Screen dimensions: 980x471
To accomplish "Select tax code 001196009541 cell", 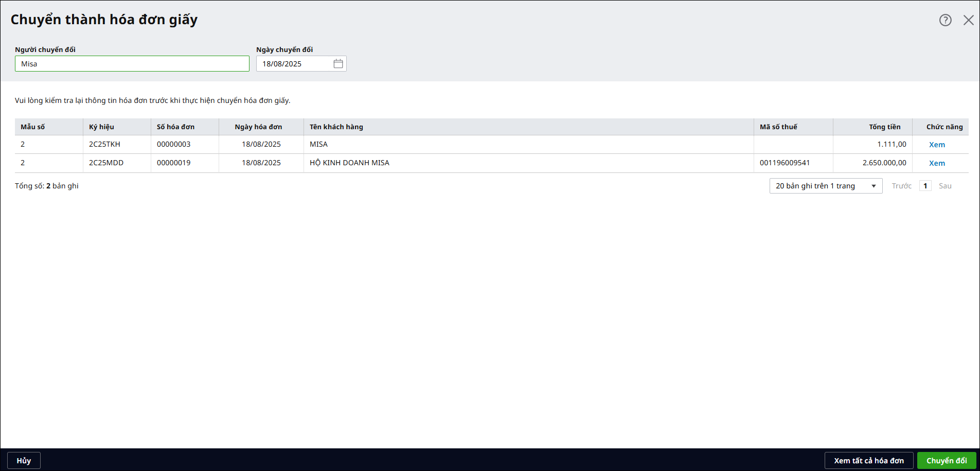I will point(793,163).
